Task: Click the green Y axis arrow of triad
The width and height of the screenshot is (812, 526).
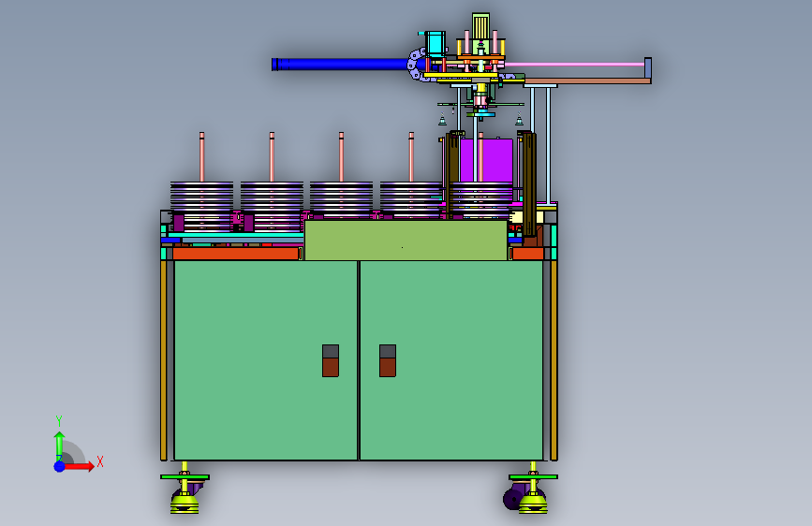Action: [60, 446]
